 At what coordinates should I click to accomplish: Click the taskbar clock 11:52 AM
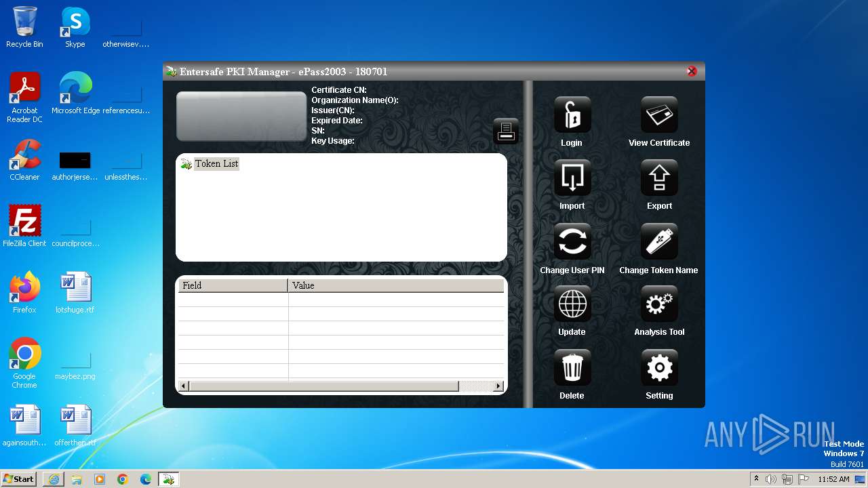click(x=833, y=479)
